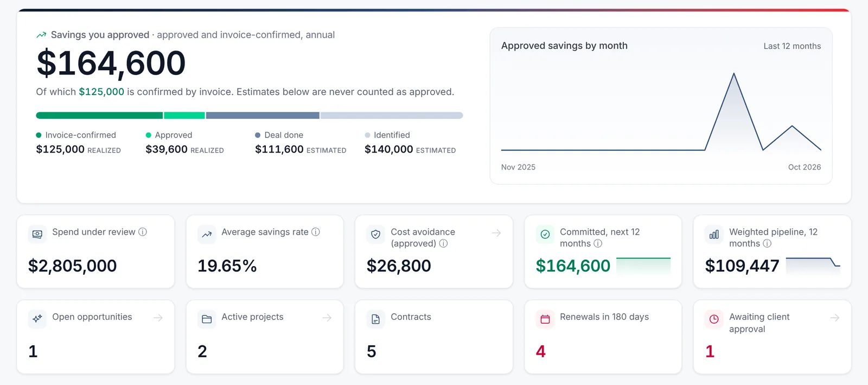
Task: Click the Renewals calendar icon
Action: pyautogui.click(x=545, y=319)
